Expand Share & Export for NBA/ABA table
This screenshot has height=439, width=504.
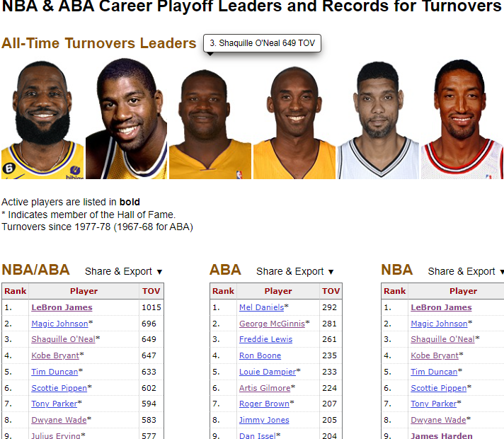(x=123, y=271)
